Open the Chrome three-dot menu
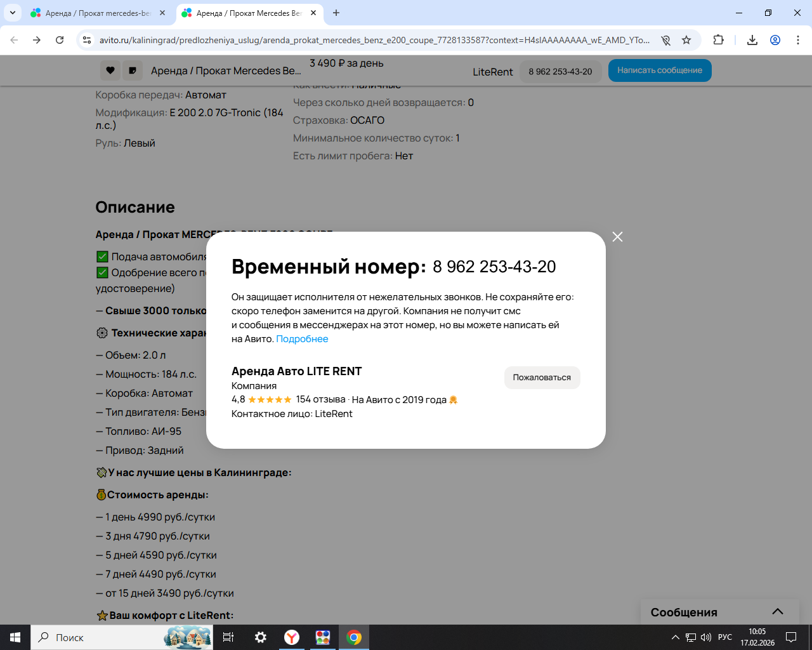812x650 pixels. (798, 40)
